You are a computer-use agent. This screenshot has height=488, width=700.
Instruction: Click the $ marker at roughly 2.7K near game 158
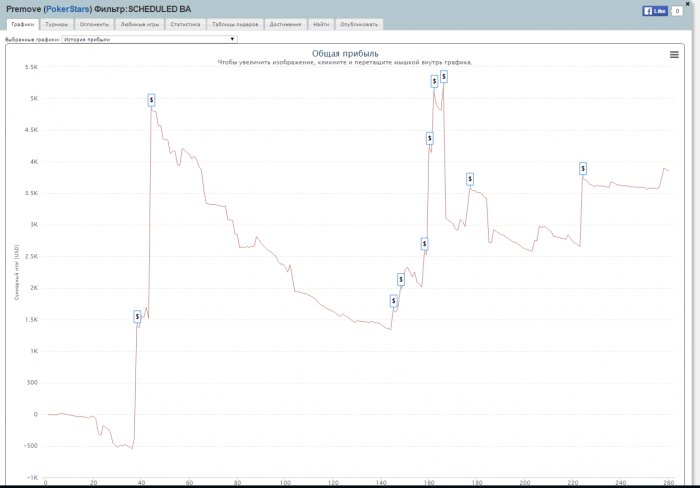[425, 244]
